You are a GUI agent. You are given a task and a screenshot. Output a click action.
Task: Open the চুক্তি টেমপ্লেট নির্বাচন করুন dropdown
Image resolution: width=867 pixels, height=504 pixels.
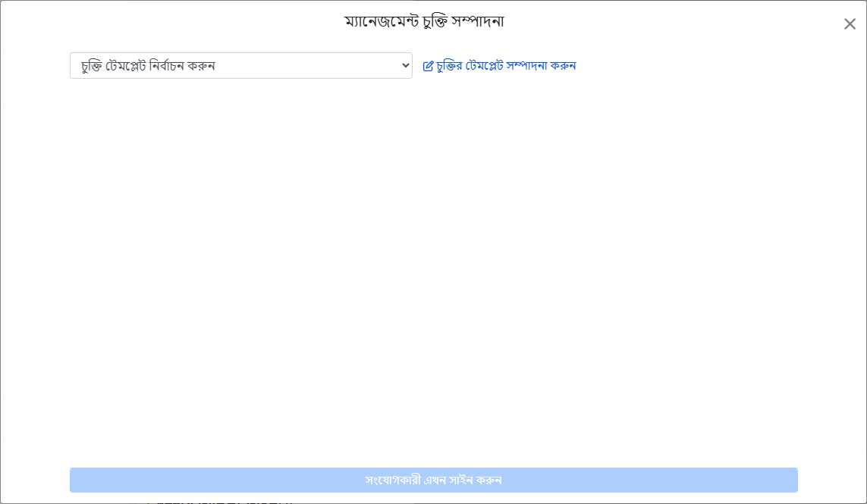pos(241,66)
